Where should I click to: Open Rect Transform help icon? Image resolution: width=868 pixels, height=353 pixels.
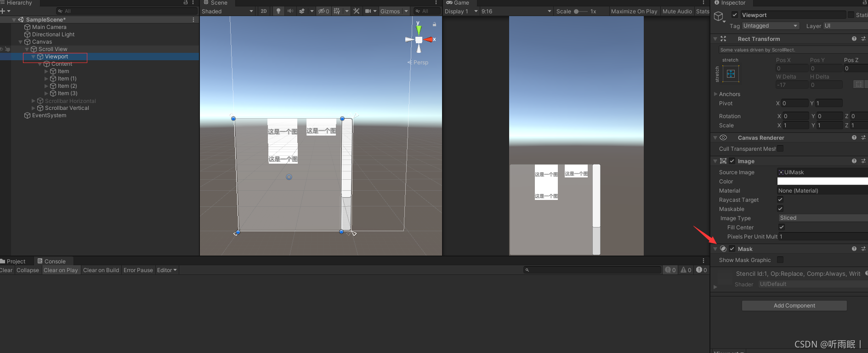pyautogui.click(x=854, y=39)
